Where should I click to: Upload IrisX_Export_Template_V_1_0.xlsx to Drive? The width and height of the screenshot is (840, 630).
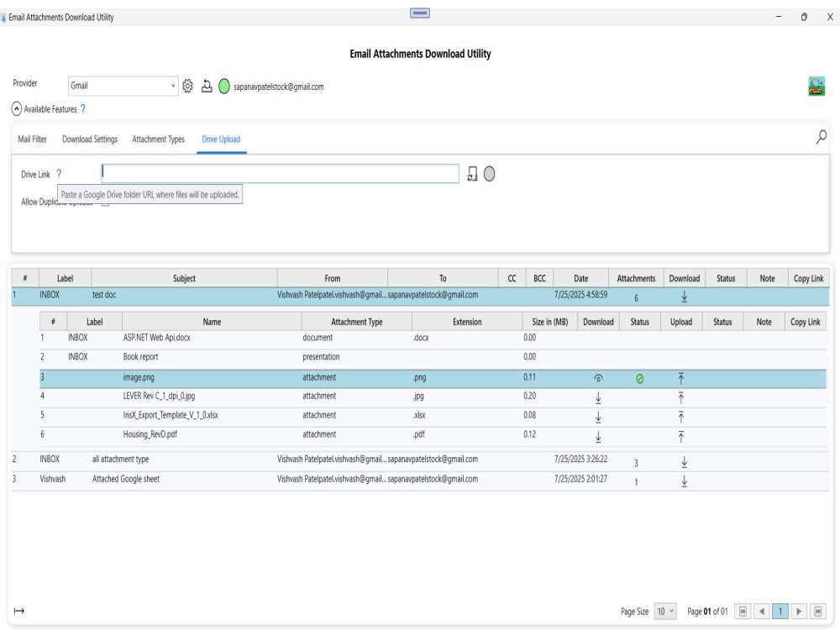coord(681,417)
